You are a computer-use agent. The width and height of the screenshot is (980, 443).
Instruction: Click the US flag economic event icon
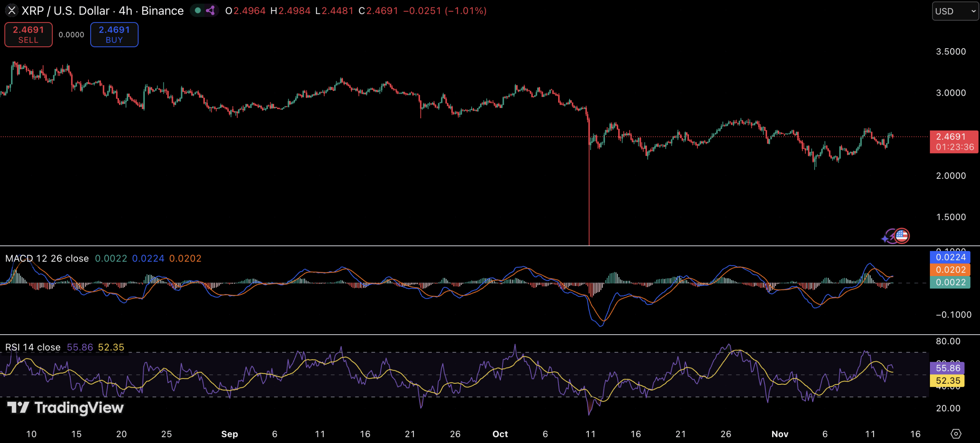(x=902, y=236)
